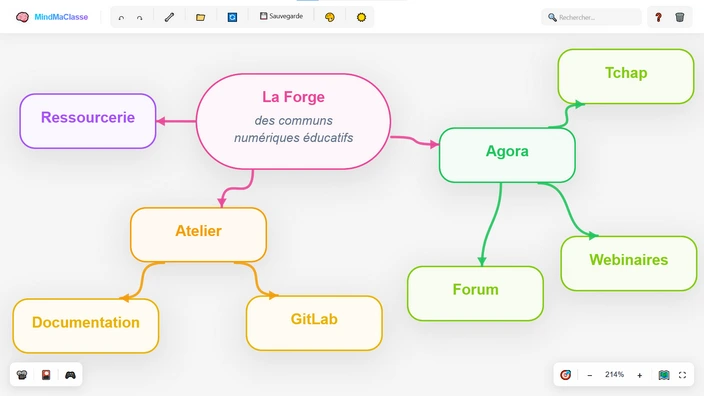Enter fullscreen with the corners icon
This screenshot has width=704, height=396.
(x=682, y=374)
